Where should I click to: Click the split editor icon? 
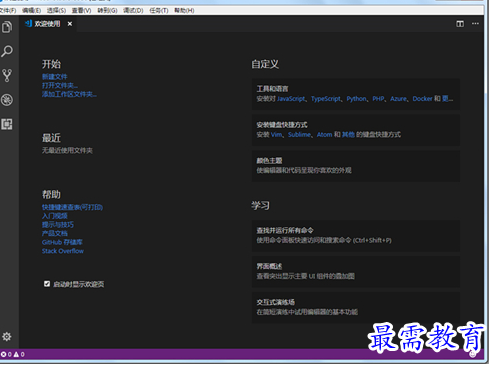coord(460,24)
